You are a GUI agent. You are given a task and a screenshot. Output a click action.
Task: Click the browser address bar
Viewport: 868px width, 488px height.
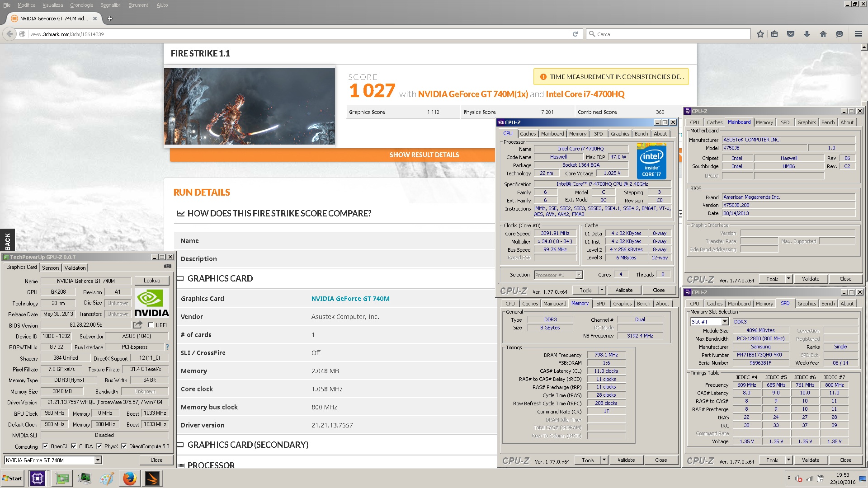[x=298, y=34]
